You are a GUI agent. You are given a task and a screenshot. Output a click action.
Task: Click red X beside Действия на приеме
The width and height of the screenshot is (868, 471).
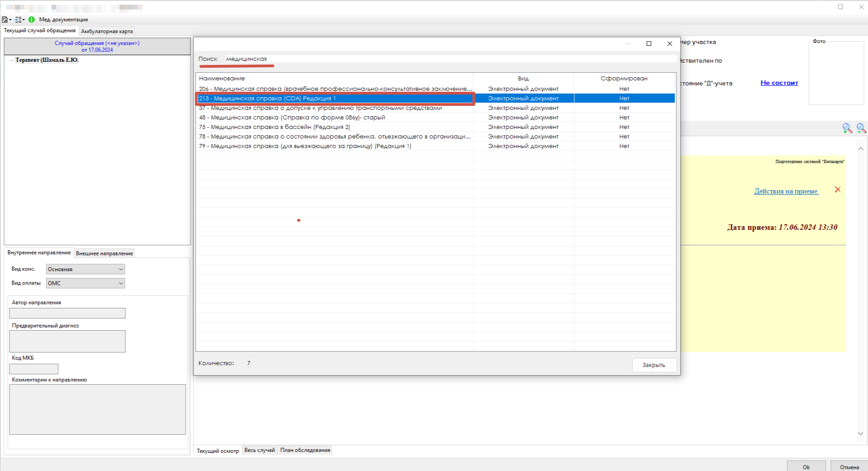coord(838,190)
